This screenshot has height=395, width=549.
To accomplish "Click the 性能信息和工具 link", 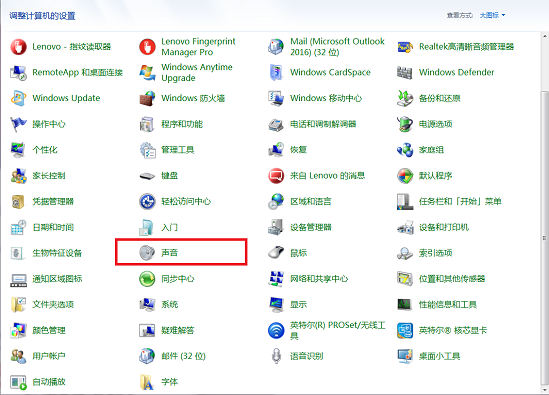I will [x=448, y=304].
